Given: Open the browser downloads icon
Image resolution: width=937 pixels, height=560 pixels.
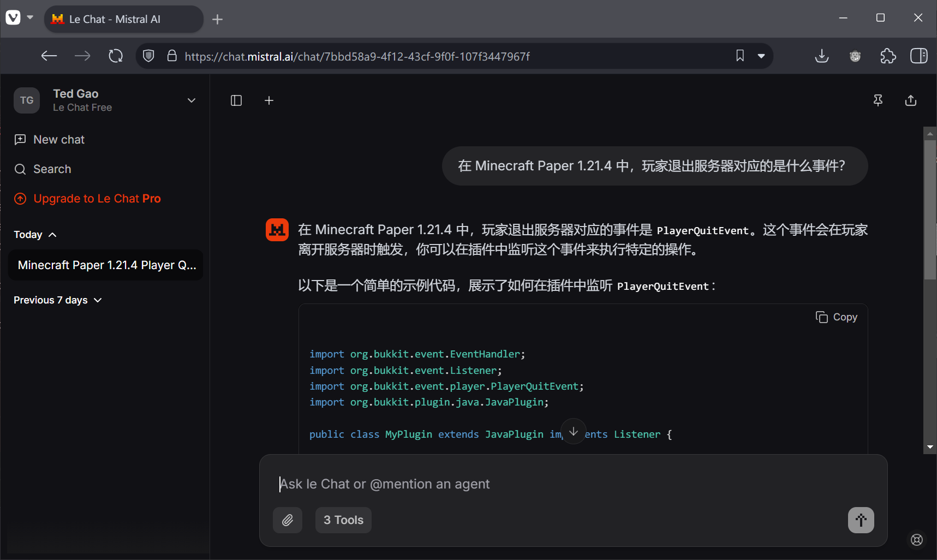Looking at the screenshot, I should coord(821,56).
